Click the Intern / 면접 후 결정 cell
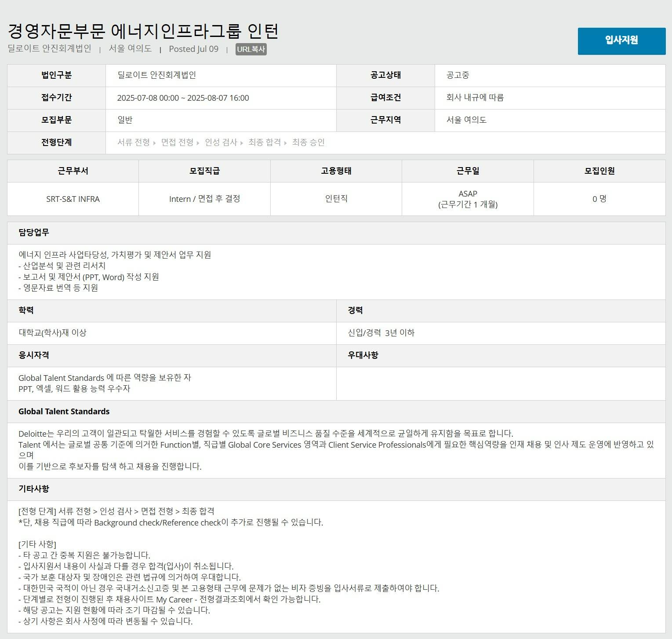Image resolution: width=672 pixels, height=639 pixels. (x=204, y=199)
